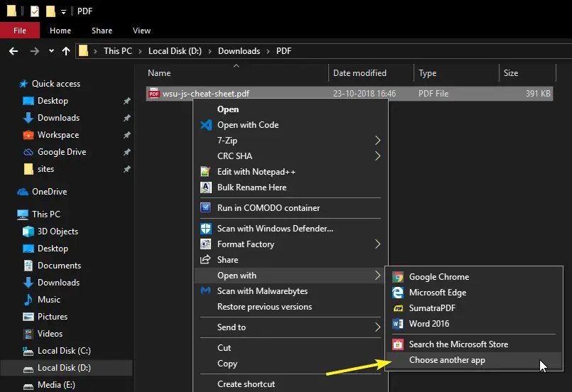The image size is (572, 392).
Task: Click the Visual Studio Code icon in context menu
Action: coord(206,125)
